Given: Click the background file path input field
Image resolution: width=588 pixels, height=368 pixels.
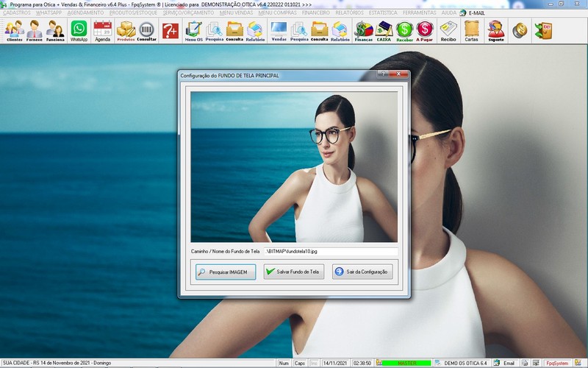Looking at the screenshot, I should (x=331, y=251).
